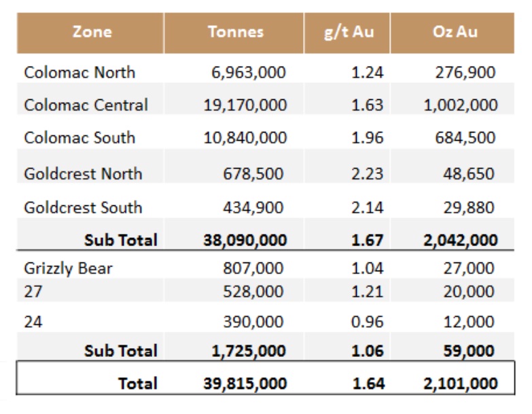Screen dimensions: 532x414
Task: Select the Oz Au column header
Action: [x=455, y=32]
